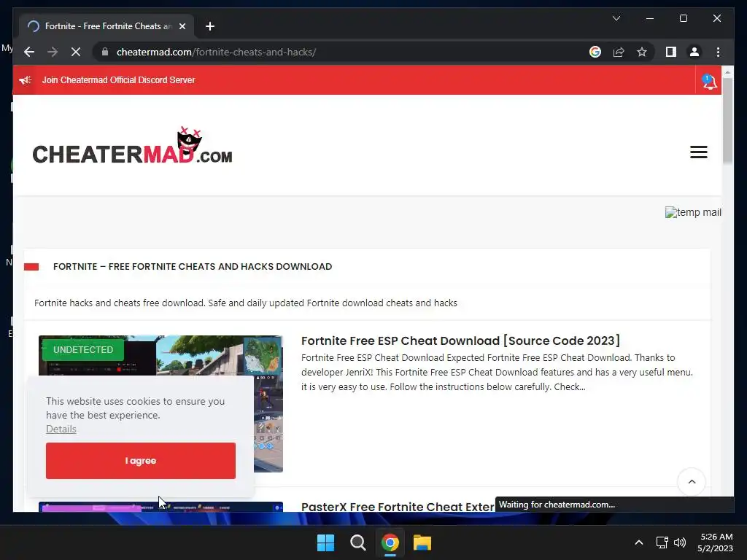Click the ESP cheat thumbnail image
The width and height of the screenshot is (747, 560).
[160, 404]
